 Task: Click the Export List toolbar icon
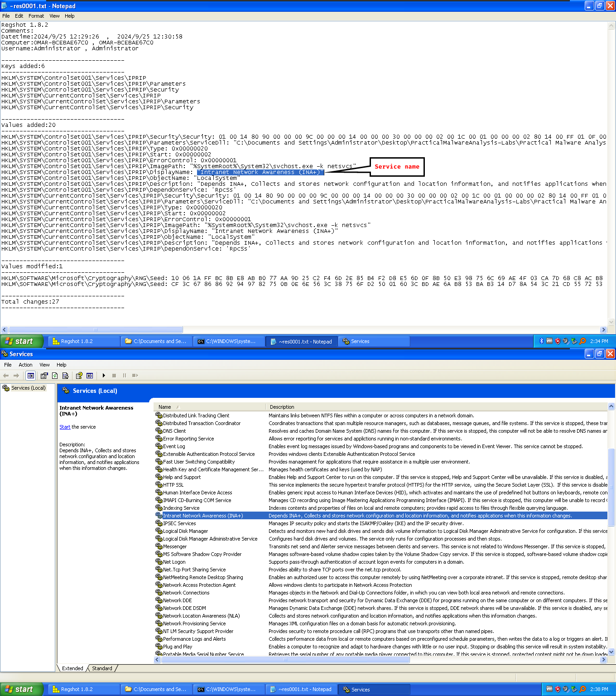[66, 376]
